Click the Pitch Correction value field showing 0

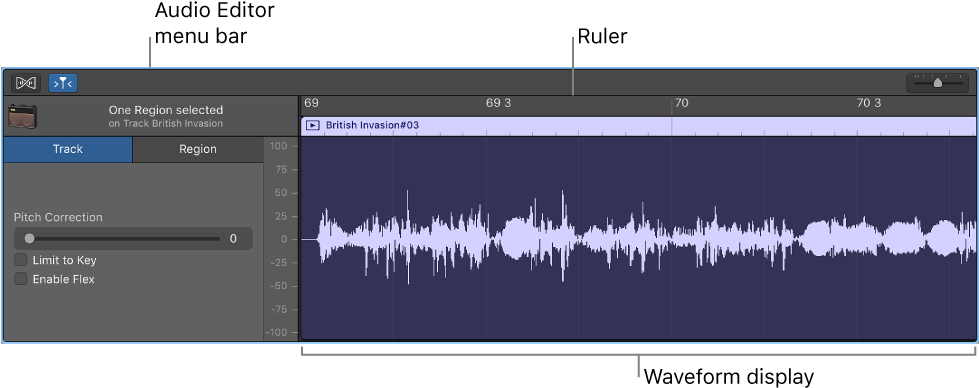click(x=233, y=239)
